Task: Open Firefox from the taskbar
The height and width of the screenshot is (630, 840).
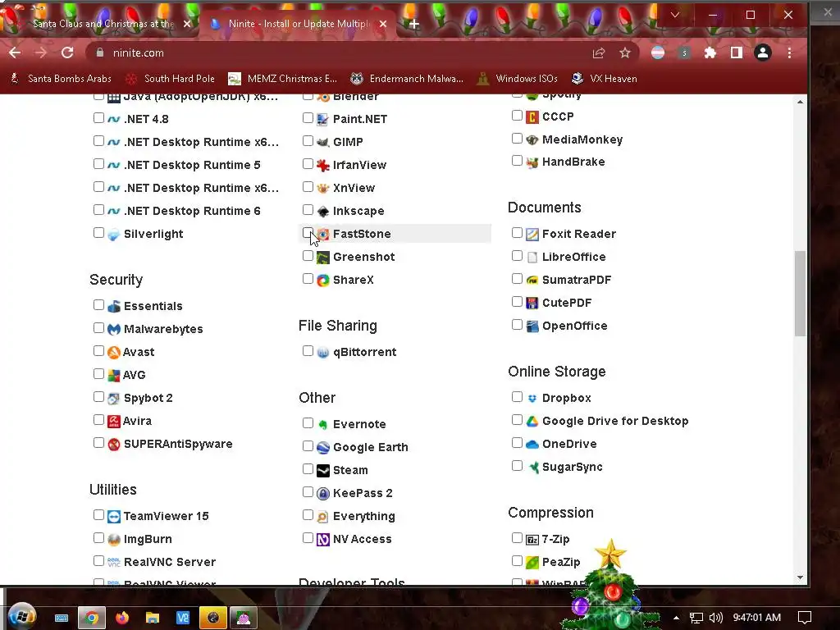Action: pos(122,618)
